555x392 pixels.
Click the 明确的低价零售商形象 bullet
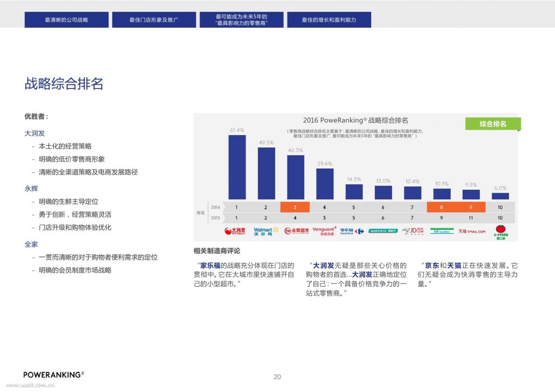72,159
